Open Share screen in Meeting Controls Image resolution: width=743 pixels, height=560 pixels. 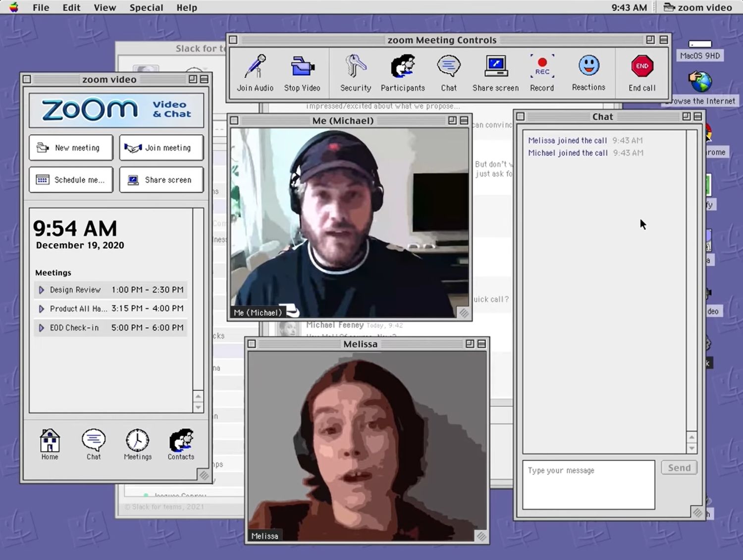pyautogui.click(x=495, y=67)
